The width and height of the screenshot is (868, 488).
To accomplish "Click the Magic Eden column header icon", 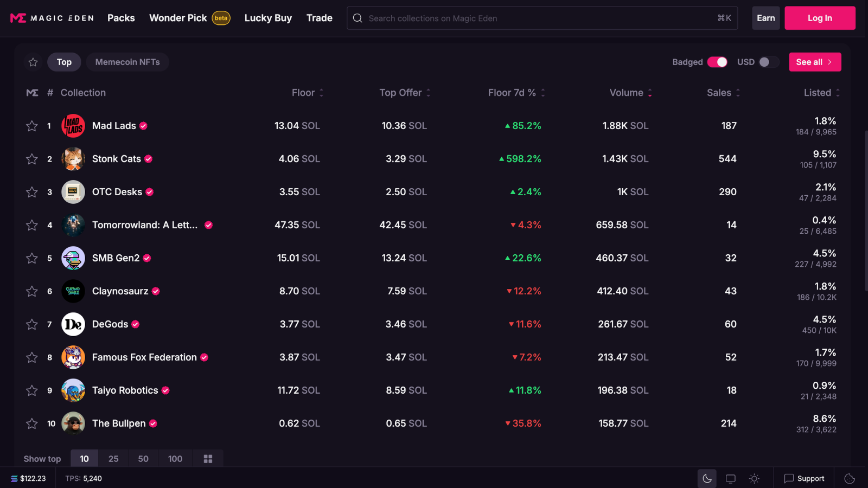I will (33, 93).
